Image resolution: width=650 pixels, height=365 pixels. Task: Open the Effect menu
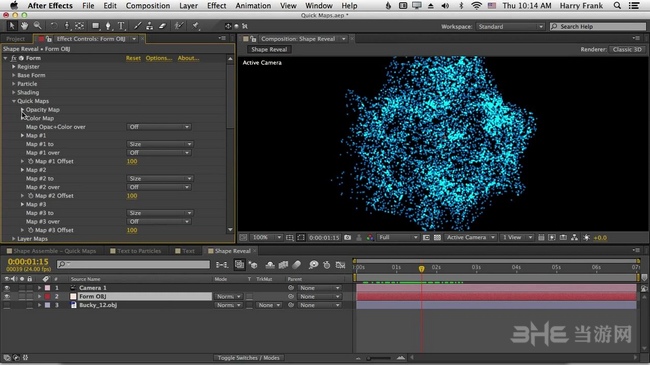(216, 5)
